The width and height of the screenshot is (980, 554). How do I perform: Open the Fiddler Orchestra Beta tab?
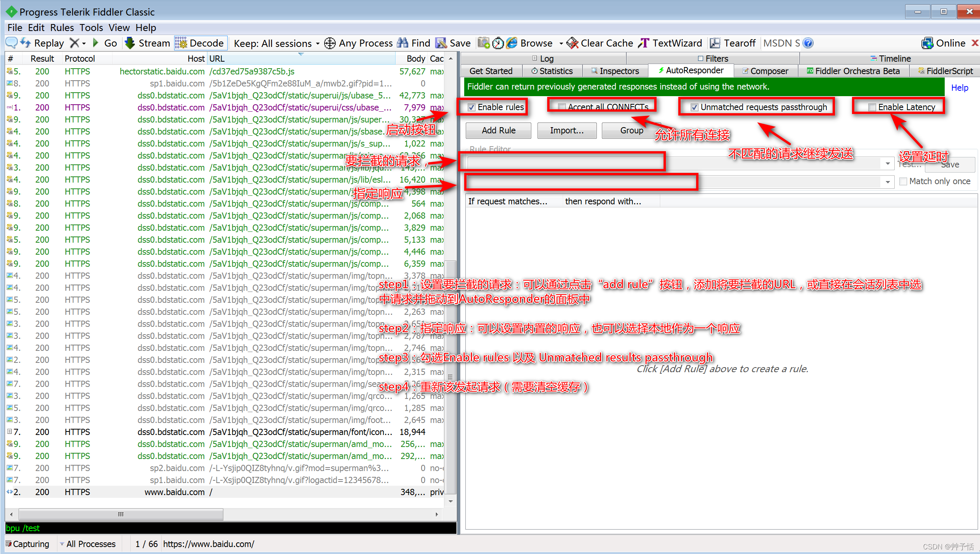point(853,71)
